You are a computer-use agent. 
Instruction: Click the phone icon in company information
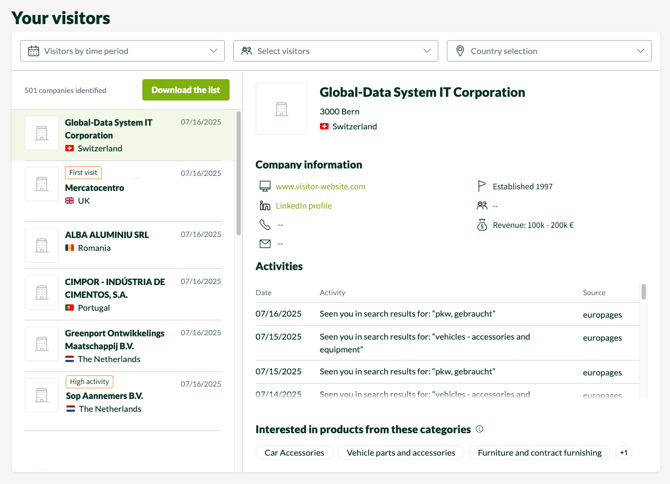[x=265, y=225]
